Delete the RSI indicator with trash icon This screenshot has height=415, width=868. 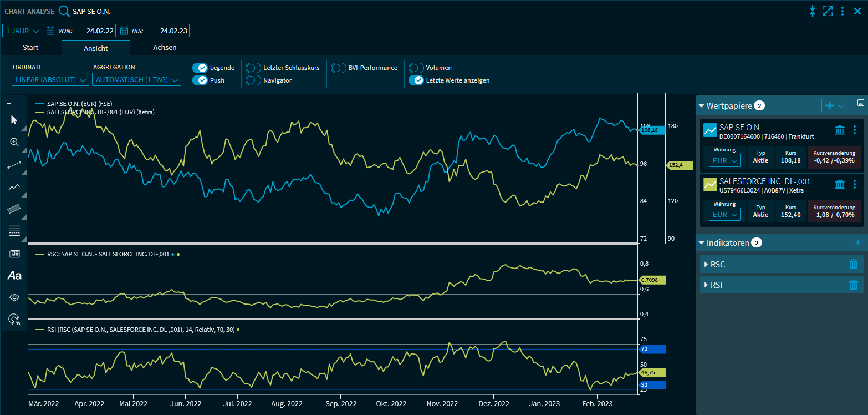(x=853, y=285)
